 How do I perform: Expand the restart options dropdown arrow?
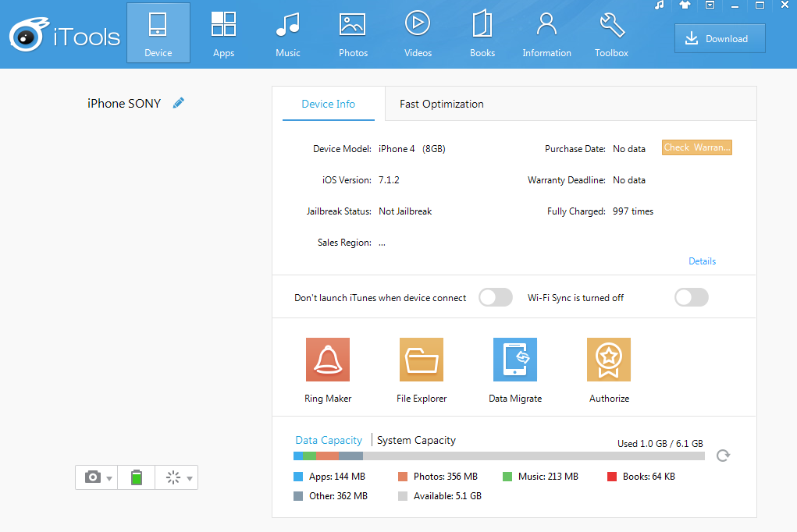coord(190,478)
